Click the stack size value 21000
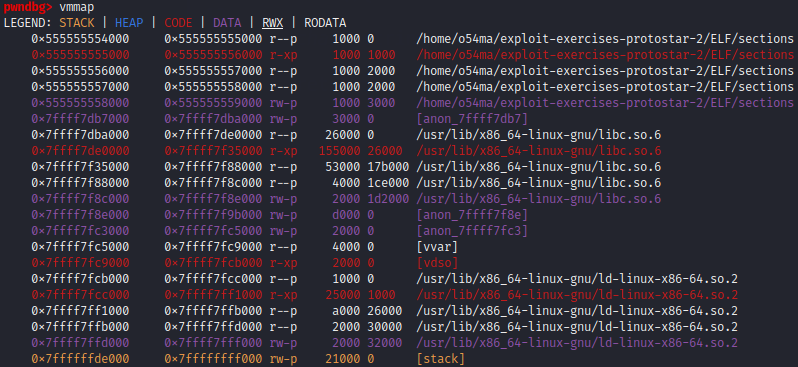The width and height of the screenshot is (798, 367). pos(343,359)
